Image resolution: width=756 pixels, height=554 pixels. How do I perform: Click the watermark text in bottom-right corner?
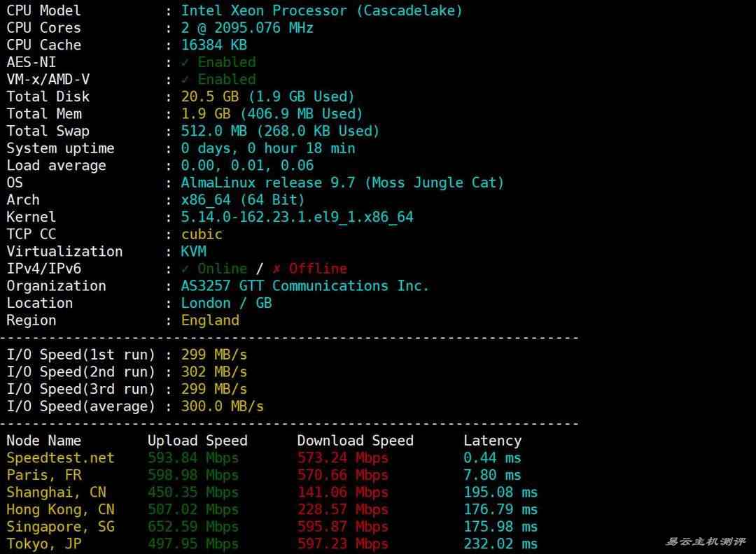[705, 542]
